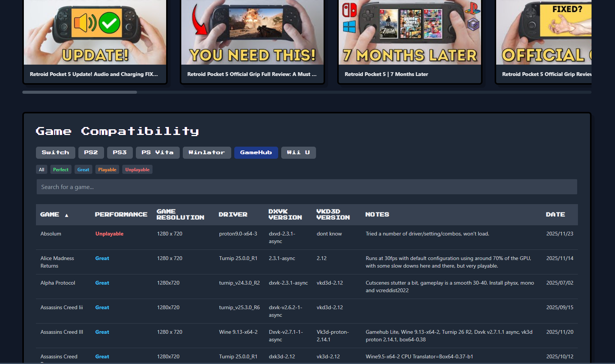Open the UPDATE! audio fix video thumbnail
Screen dimensions: 615x364
[x=95, y=32]
